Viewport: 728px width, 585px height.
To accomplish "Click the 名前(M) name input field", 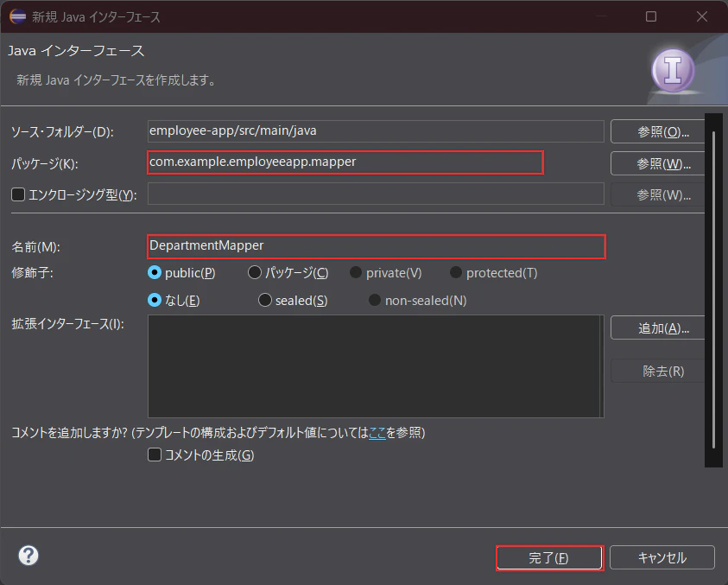I will click(x=377, y=247).
